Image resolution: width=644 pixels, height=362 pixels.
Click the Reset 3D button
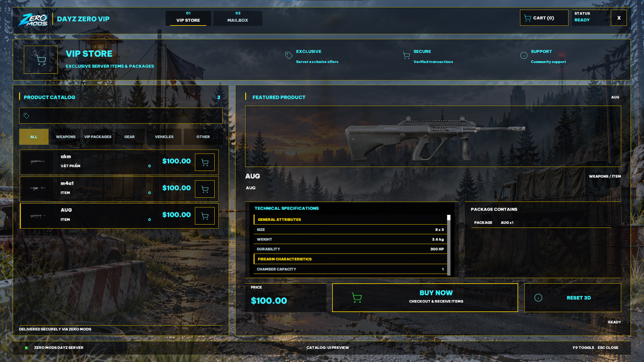tap(572, 297)
